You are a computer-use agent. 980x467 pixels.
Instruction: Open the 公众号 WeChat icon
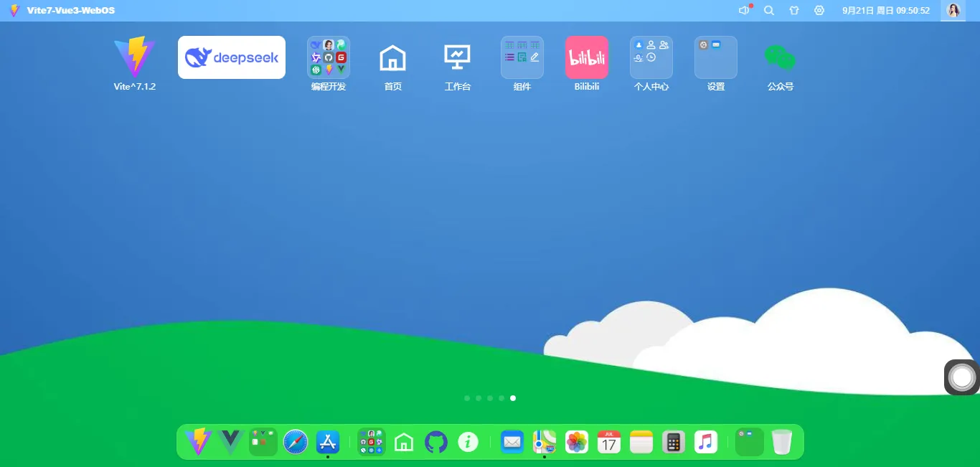[781, 57]
